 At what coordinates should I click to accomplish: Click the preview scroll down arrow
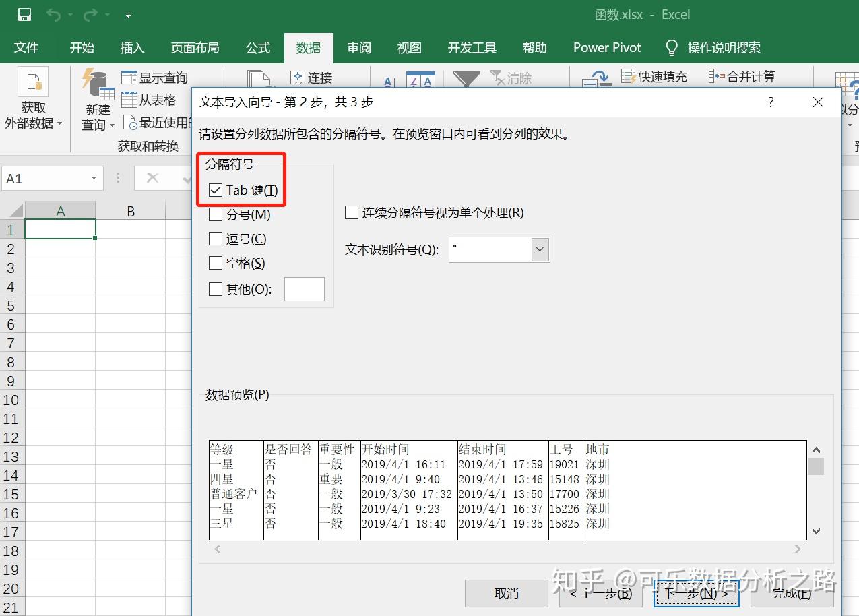816,531
